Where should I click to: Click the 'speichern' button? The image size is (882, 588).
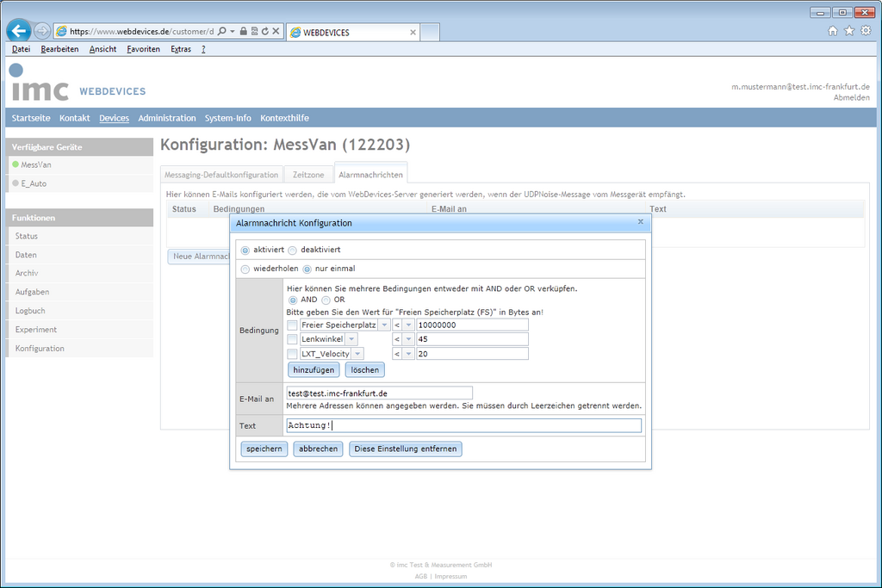264,449
